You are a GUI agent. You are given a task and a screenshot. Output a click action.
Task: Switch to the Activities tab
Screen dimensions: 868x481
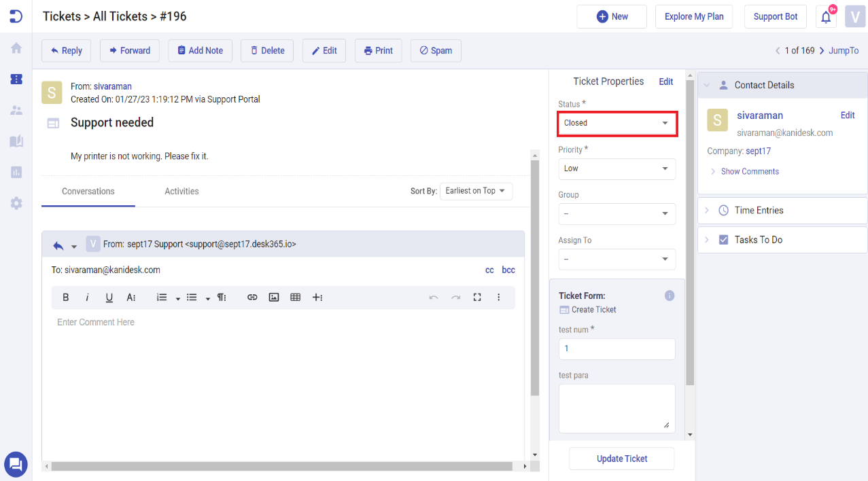click(181, 191)
